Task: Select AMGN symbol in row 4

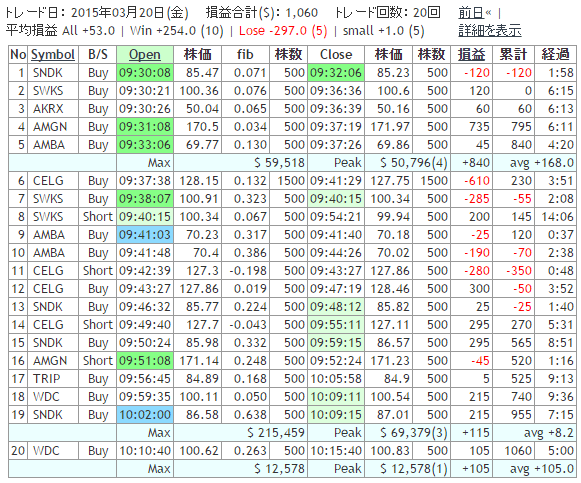Action: pos(50,127)
